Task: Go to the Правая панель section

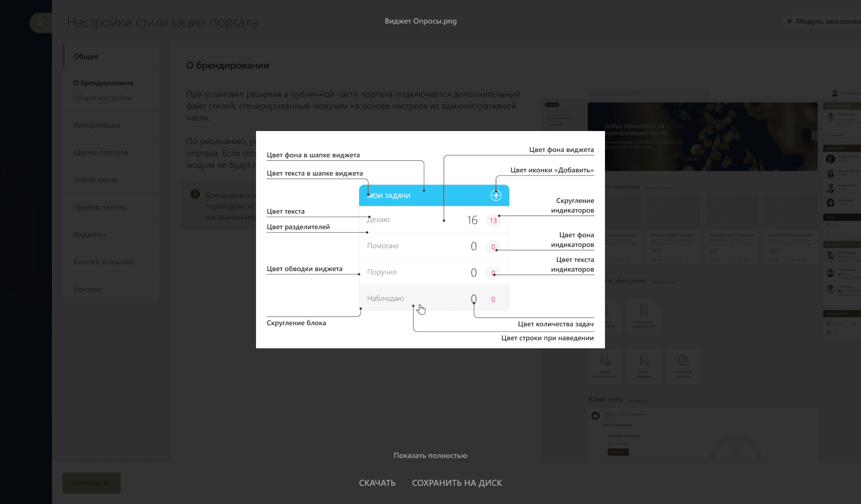Action: coord(100,207)
